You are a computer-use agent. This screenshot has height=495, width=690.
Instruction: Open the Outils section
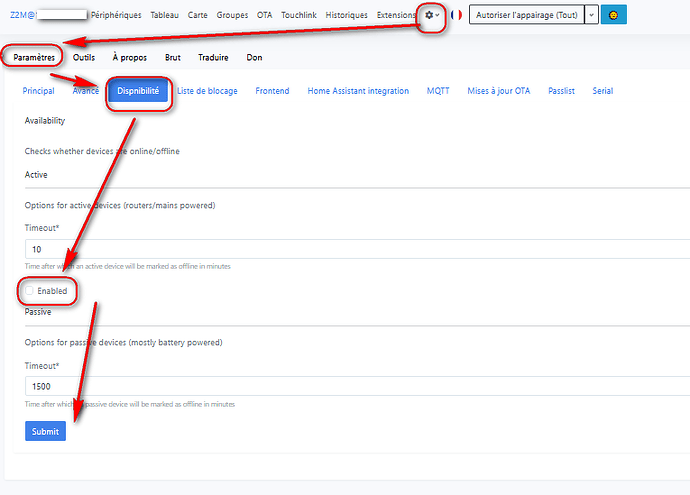[84, 58]
